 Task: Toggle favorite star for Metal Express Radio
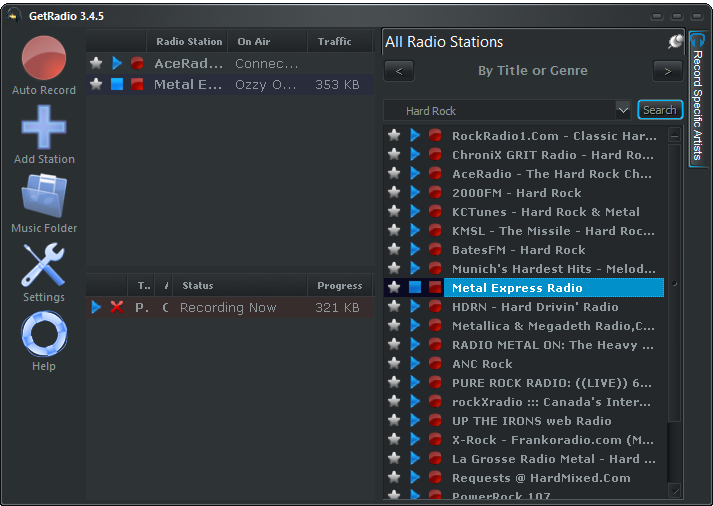[394, 287]
